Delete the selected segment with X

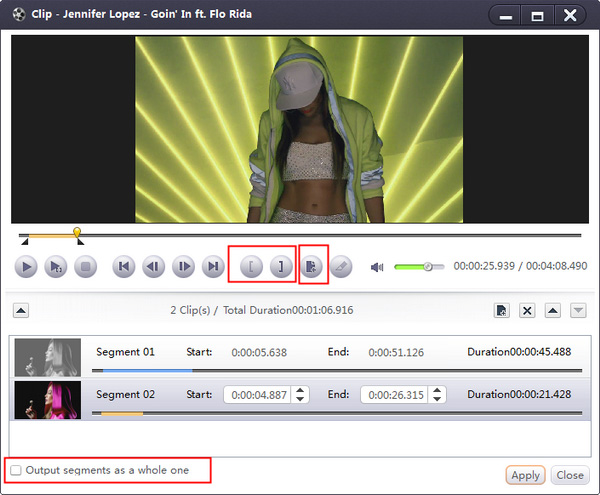pyautogui.click(x=527, y=311)
